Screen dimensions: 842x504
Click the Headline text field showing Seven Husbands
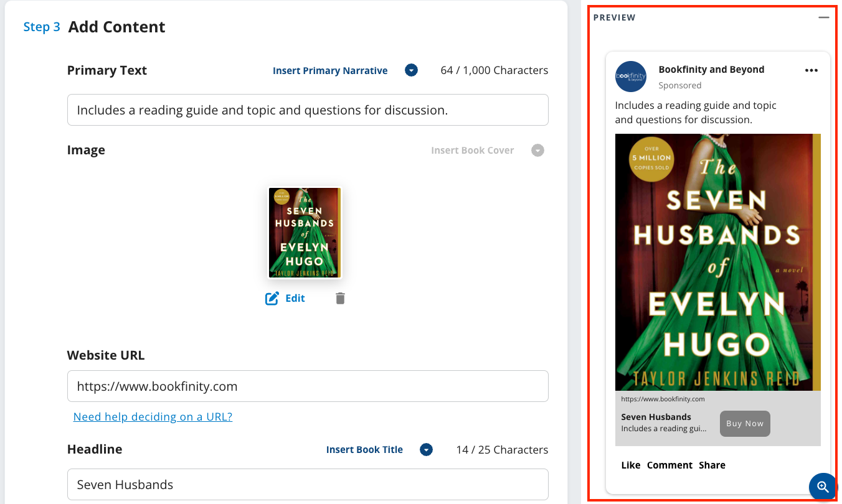pyautogui.click(x=308, y=484)
